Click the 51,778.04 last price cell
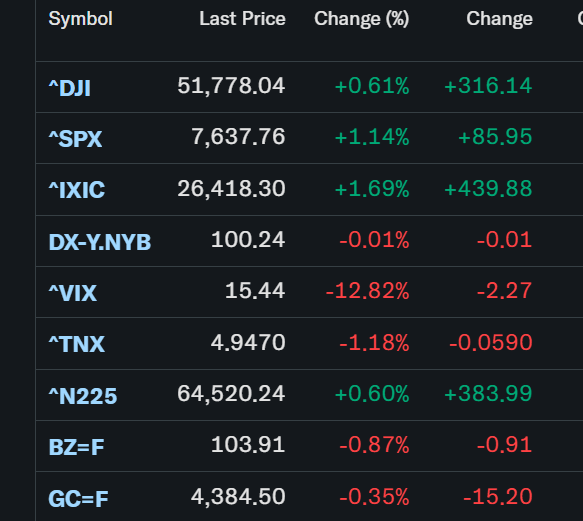 click(231, 86)
